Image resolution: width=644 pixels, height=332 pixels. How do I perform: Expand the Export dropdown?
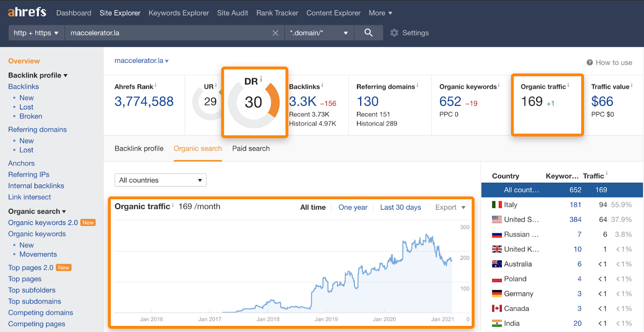(450, 207)
